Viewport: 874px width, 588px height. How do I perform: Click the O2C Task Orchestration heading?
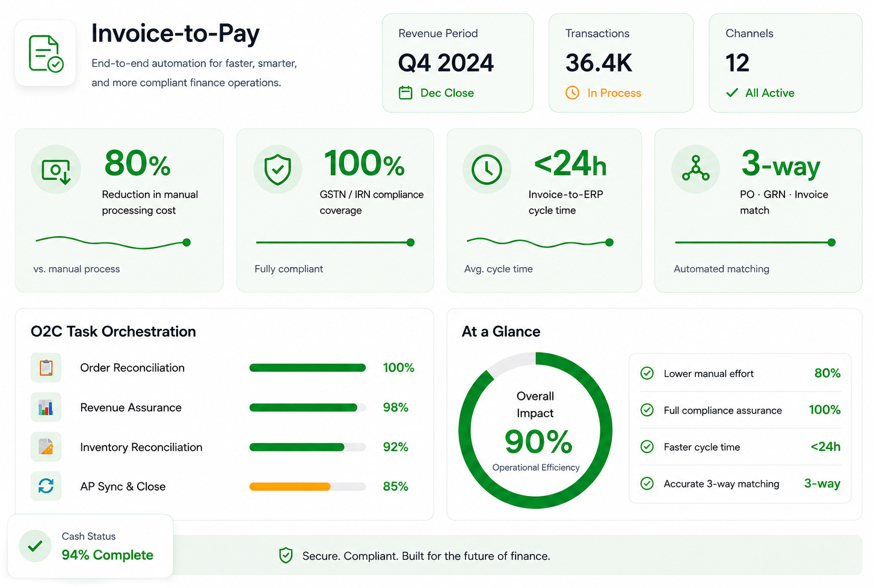point(113,331)
